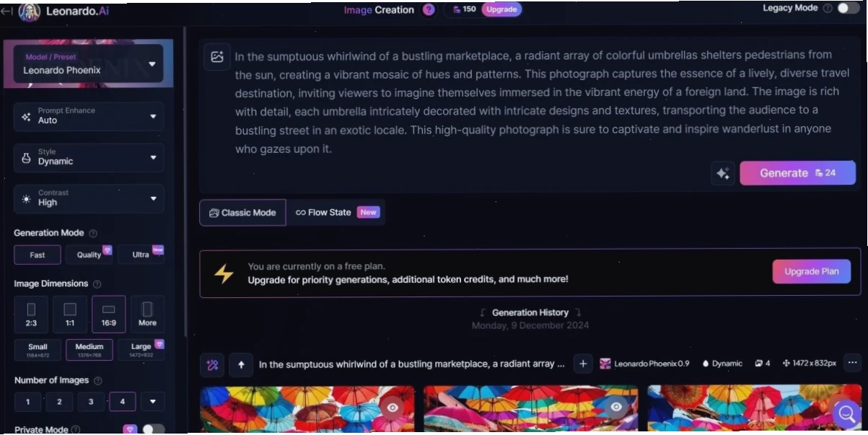Screen dimensions: 868x435
Task: Click the purple help icon beside Image Creation
Action: [429, 9]
